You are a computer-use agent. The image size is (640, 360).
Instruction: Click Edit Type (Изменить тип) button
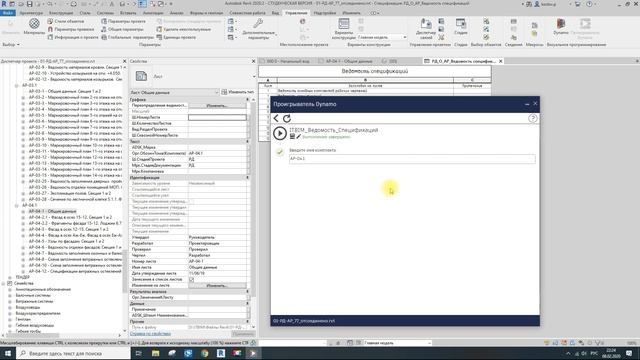[x=238, y=92]
